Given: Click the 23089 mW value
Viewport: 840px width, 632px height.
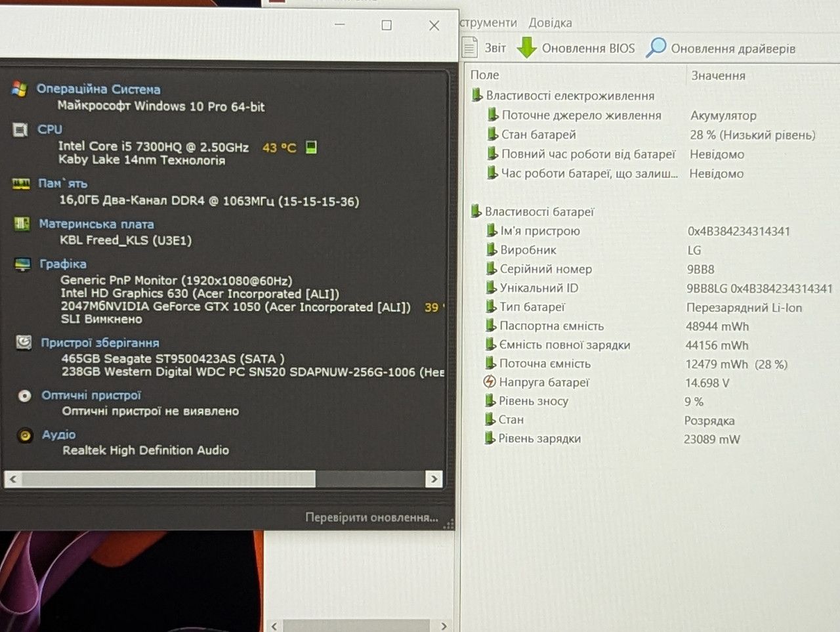Looking at the screenshot, I should click(x=712, y=439).
